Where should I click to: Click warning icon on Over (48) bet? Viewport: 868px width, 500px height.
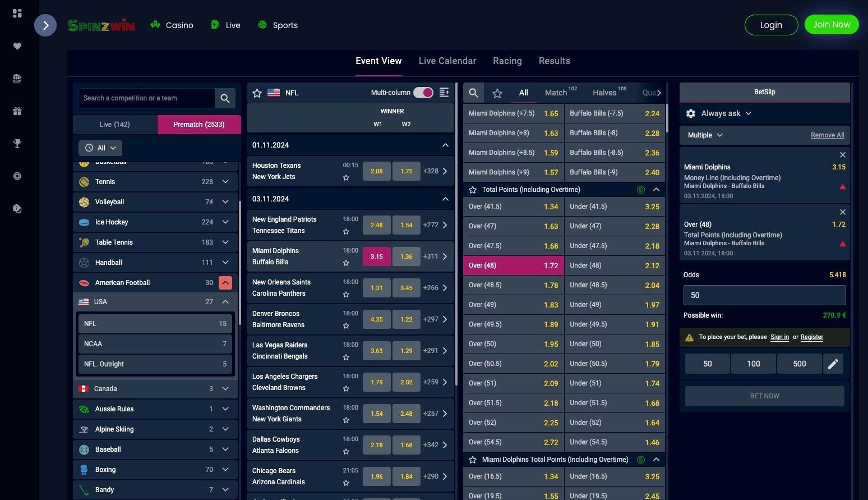842,244
